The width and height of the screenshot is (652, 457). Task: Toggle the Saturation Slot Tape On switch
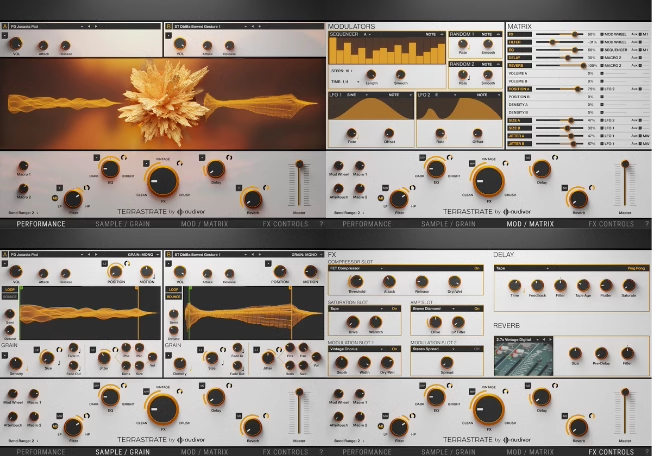394,309
